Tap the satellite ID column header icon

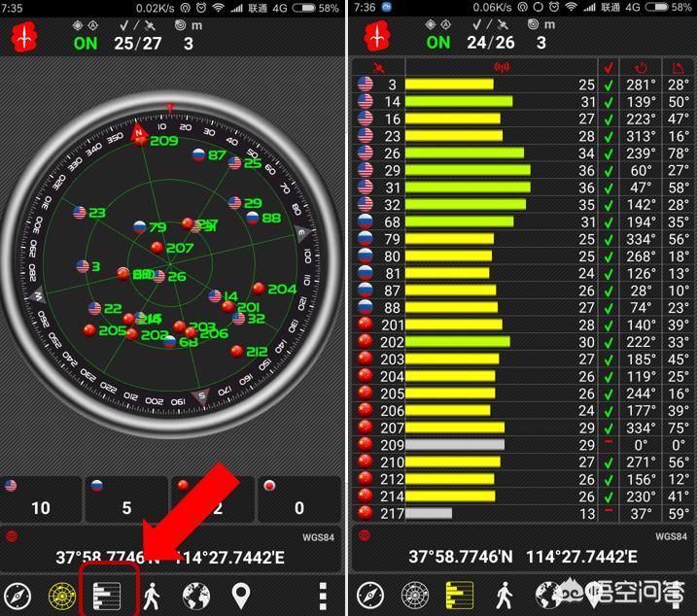[x=379, y=68]
